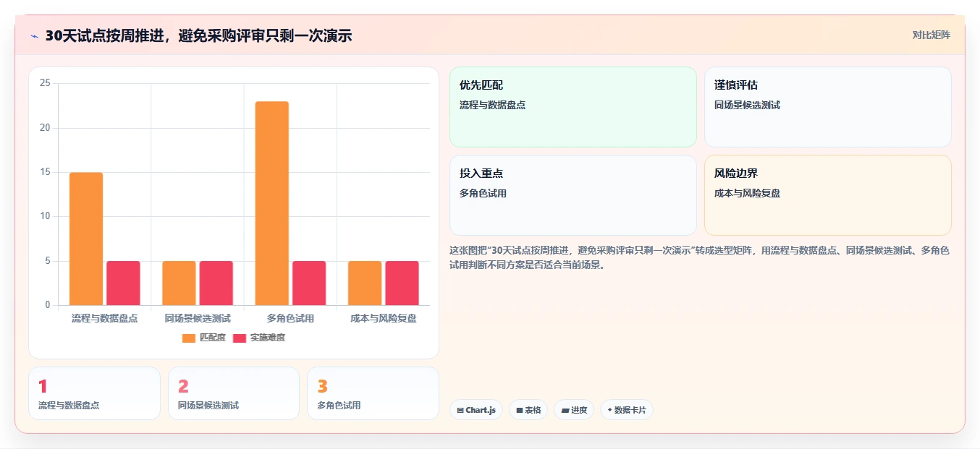Click the 对比矩阵 label in the header

click(931, 35)
